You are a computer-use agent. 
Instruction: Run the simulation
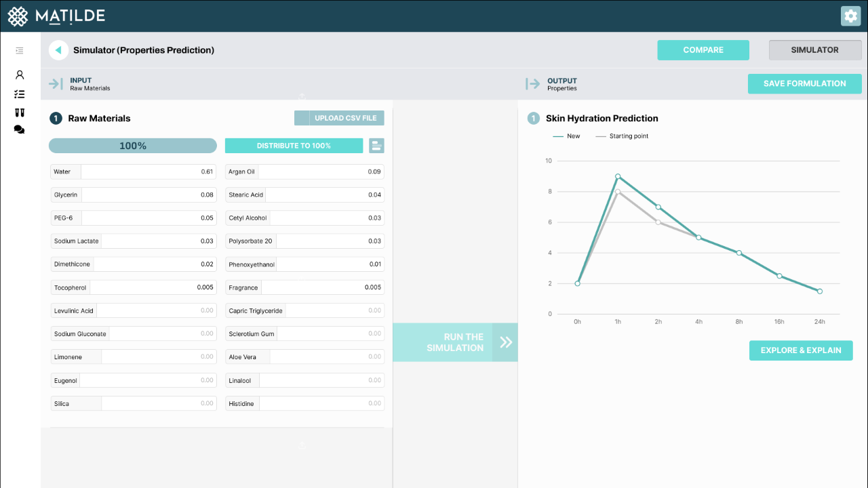(455, 342)
